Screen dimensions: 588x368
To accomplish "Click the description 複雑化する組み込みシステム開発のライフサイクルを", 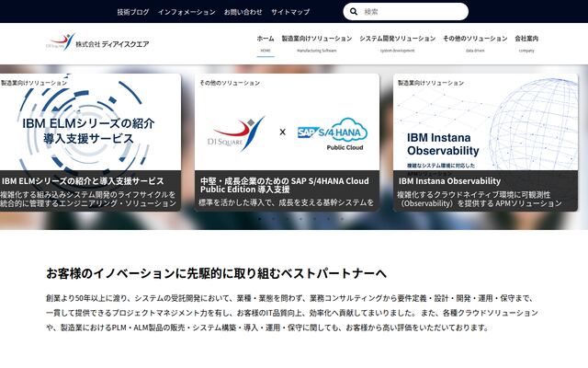I will coord(88,194).
